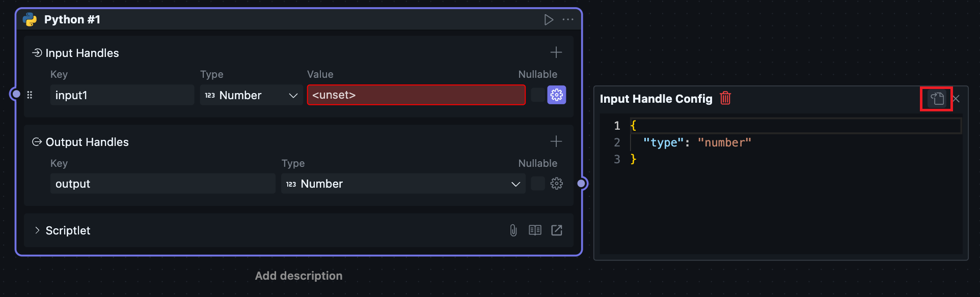Click the paste icon in Input Handle Config
Screen dimensions: 980x297
[937, 99]
